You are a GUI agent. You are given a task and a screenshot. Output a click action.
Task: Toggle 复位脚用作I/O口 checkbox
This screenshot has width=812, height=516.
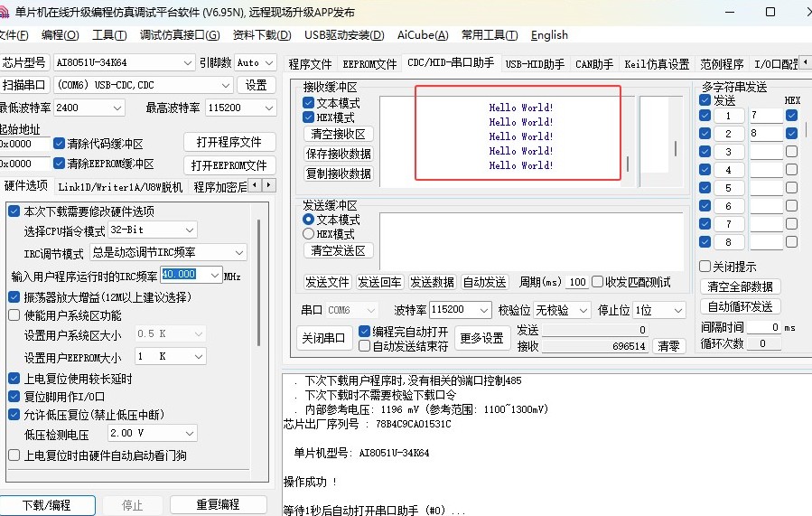(x=14, y=397)
